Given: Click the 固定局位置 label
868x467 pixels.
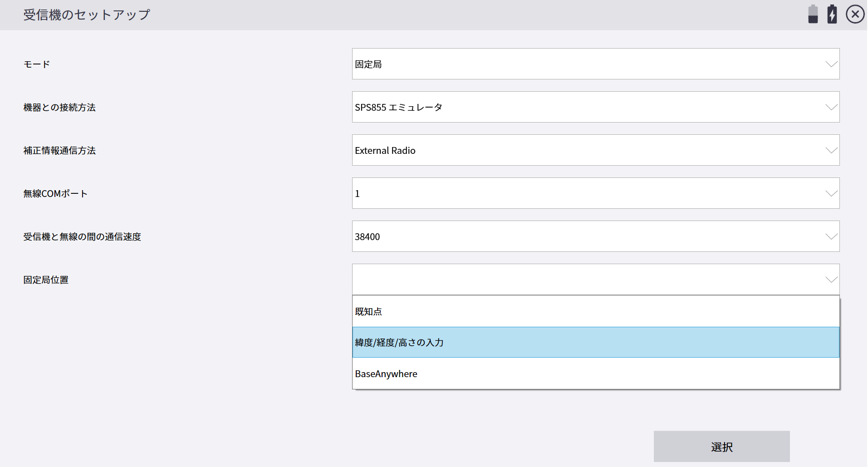Looking at the screenshot, I should pos(46,280).
